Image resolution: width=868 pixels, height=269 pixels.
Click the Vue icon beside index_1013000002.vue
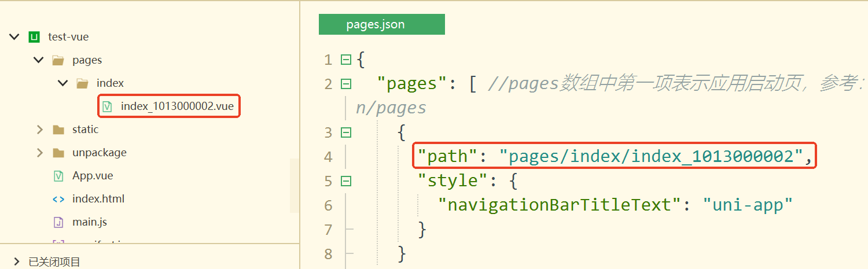pyautogui.click(x=107, y=106)
